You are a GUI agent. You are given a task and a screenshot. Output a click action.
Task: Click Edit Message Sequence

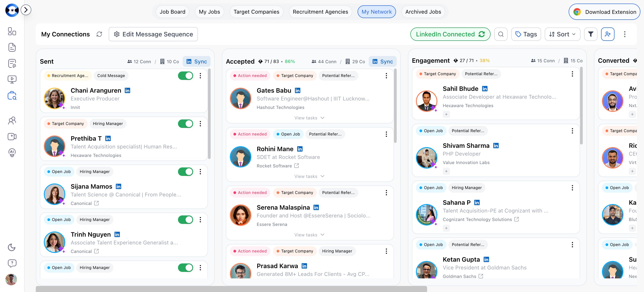(153, 34)
